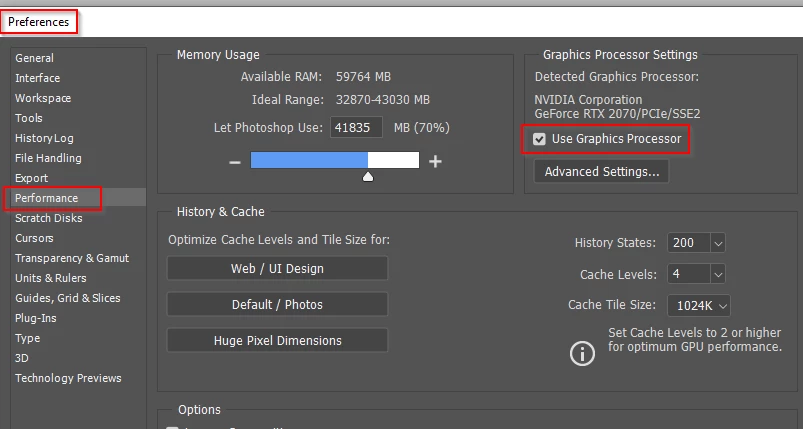
Task: Select Tools in the preferences sidebar
Action: tap(29, 118)
